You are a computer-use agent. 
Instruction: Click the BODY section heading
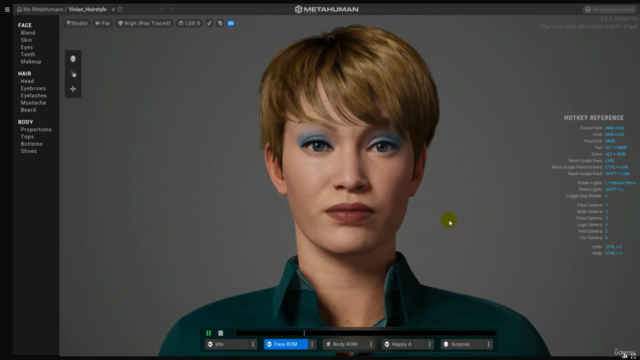coord(25,122)
